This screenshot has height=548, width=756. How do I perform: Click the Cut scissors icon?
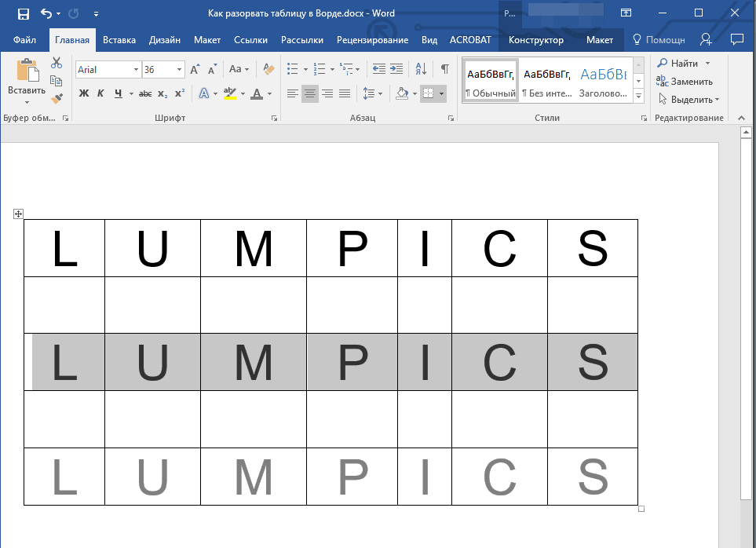(x=57, y=64)
